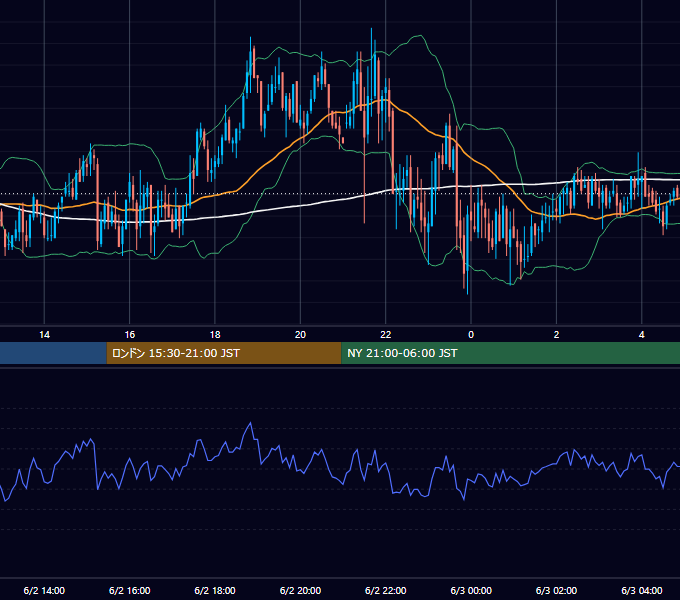Click the blue session bar before London
Viewport: 680px width, 600px height.
click(53, 353)
